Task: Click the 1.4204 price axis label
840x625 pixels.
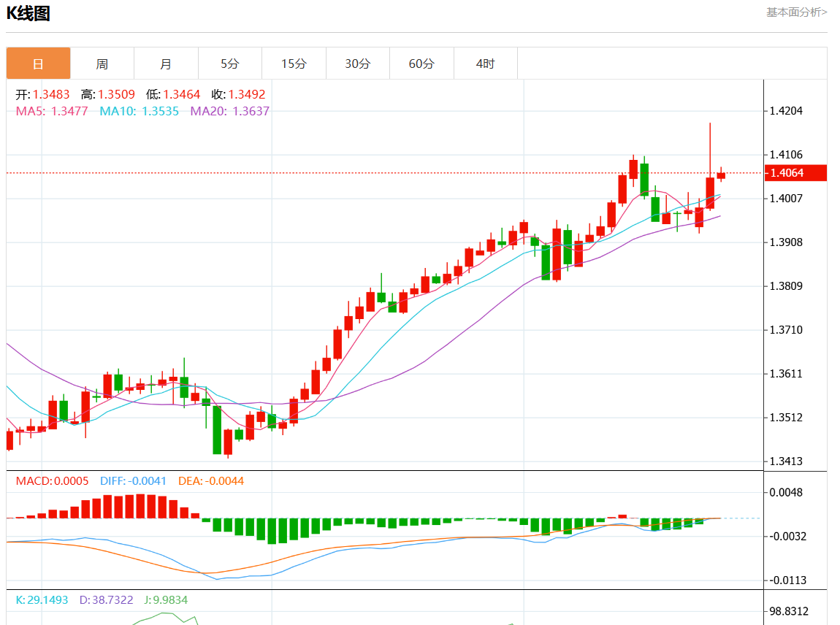Action: (x=786, y=111)
